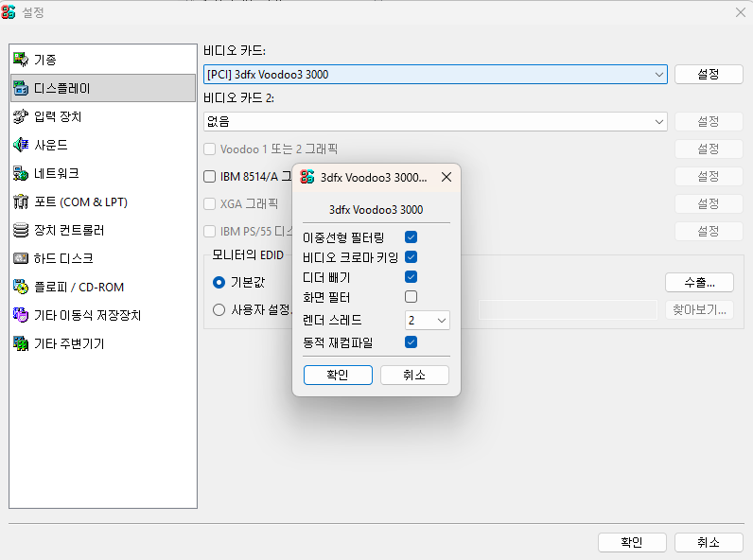Select the 장치 컨트롤러 category label
This screenshot has width=753, height=560.
[69, 230]
